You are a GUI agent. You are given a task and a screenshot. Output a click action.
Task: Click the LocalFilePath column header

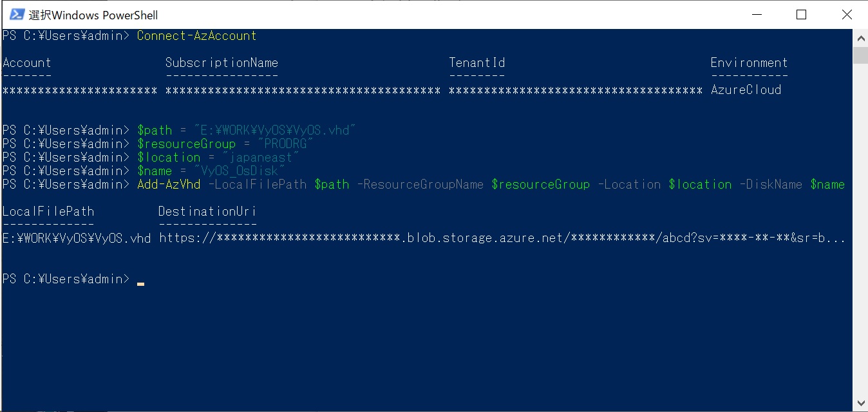[x=48, y=212]
